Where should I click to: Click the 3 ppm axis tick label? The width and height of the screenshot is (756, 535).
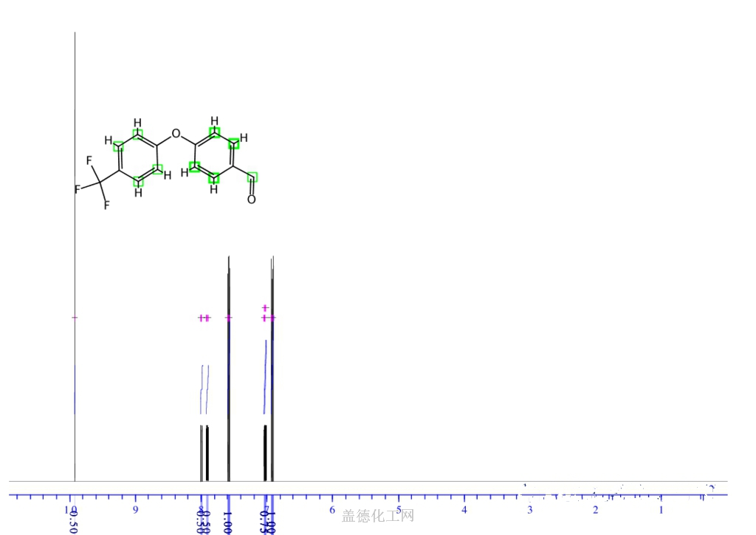(529, 510)
